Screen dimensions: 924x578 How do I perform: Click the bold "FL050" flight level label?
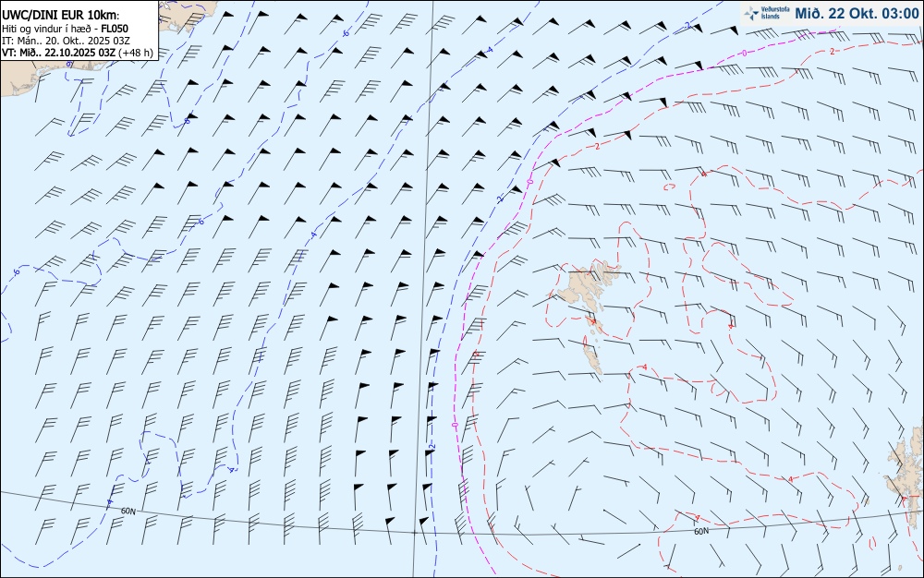(115, 29)
